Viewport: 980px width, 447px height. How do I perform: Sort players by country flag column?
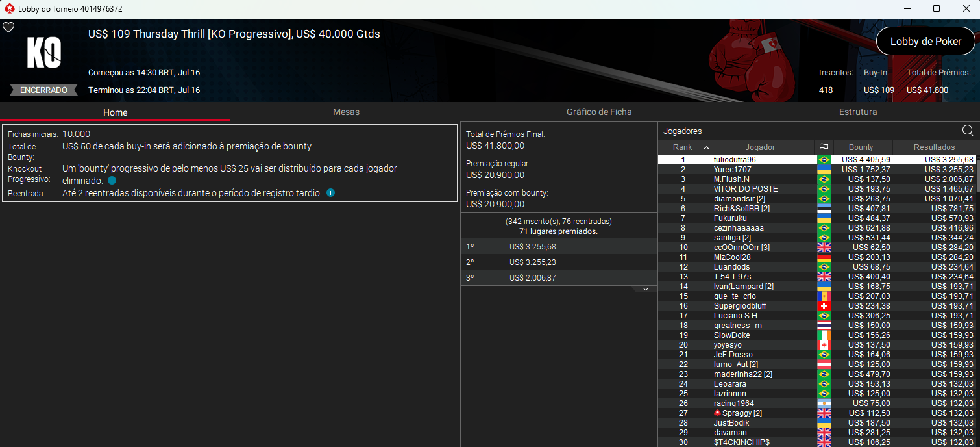click(x=824, y=147)
